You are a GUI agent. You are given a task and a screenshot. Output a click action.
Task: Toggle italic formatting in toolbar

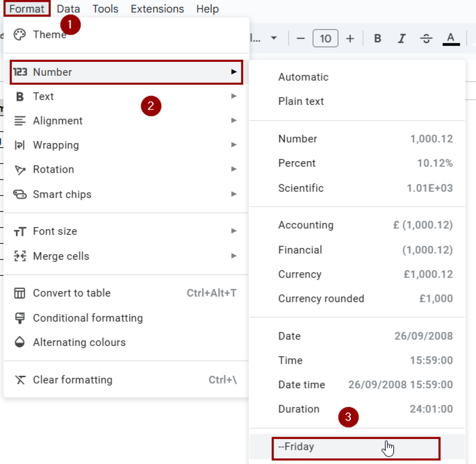[402, 39]
